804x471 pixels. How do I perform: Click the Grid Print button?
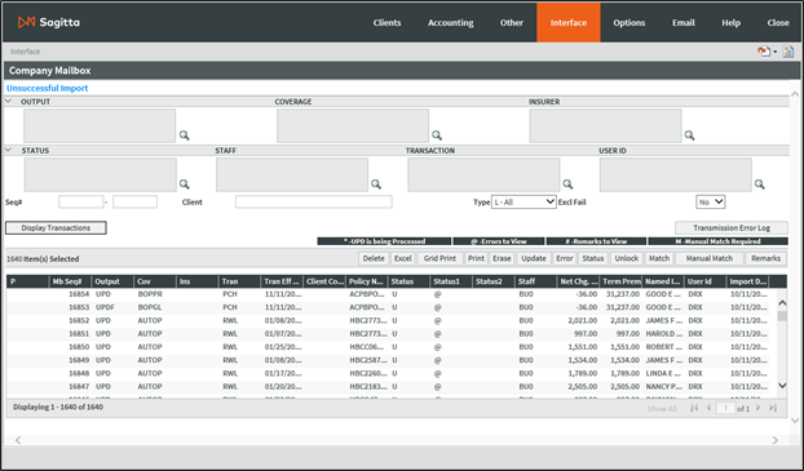[x=439, y=258]
